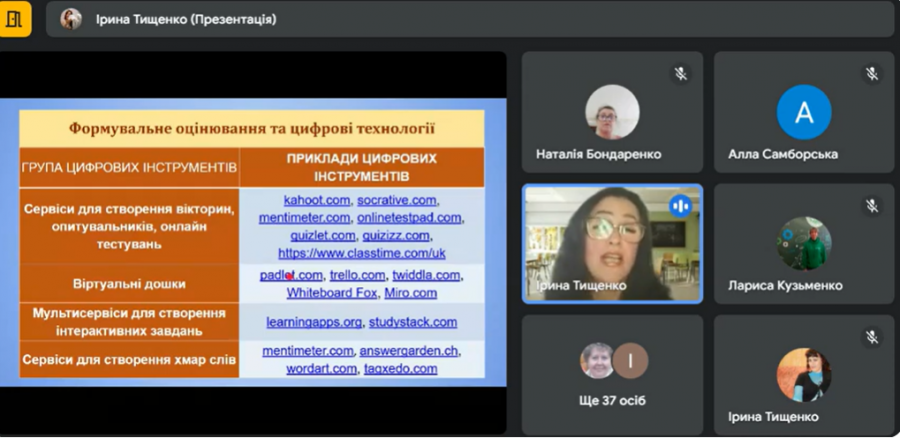
Task: Click Мультисервіси для створення інтерактивних завдань cell
Action: [x=129, y=322]
